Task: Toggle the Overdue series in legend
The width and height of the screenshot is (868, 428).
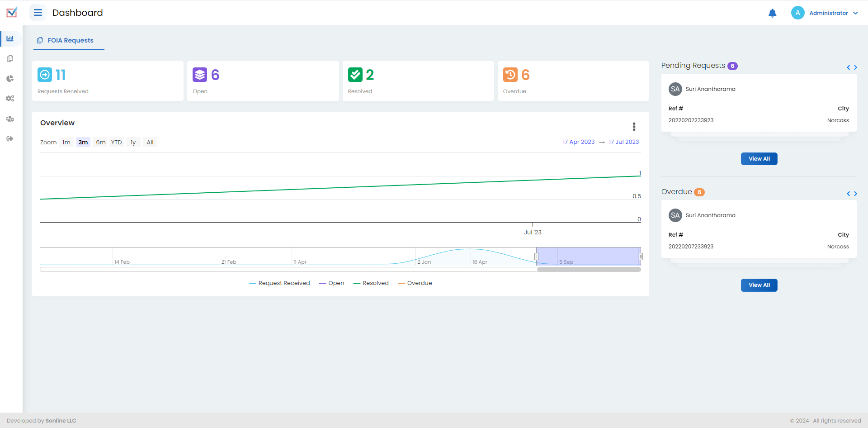Action: [x=415, y=283]
